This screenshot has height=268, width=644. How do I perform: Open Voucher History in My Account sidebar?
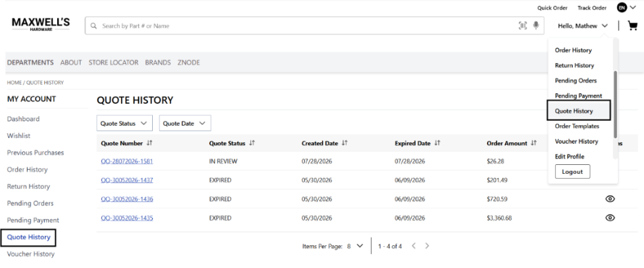30,254
